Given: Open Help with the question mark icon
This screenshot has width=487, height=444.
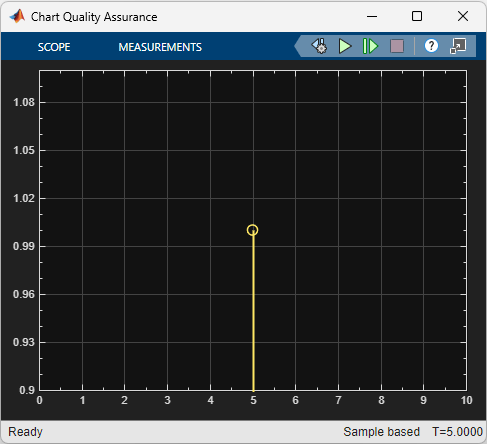Looking at the screenshot, I should tap(431, 46).
